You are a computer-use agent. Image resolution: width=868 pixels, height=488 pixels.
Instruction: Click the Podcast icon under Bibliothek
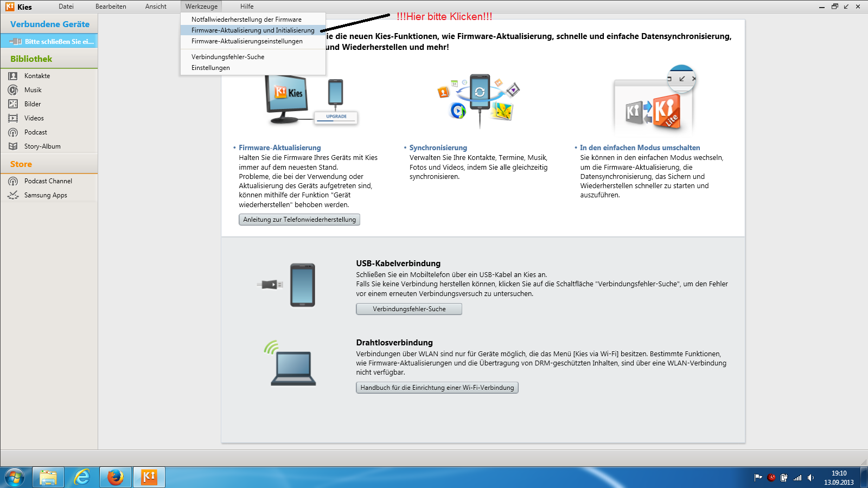(x=13, y=132)
